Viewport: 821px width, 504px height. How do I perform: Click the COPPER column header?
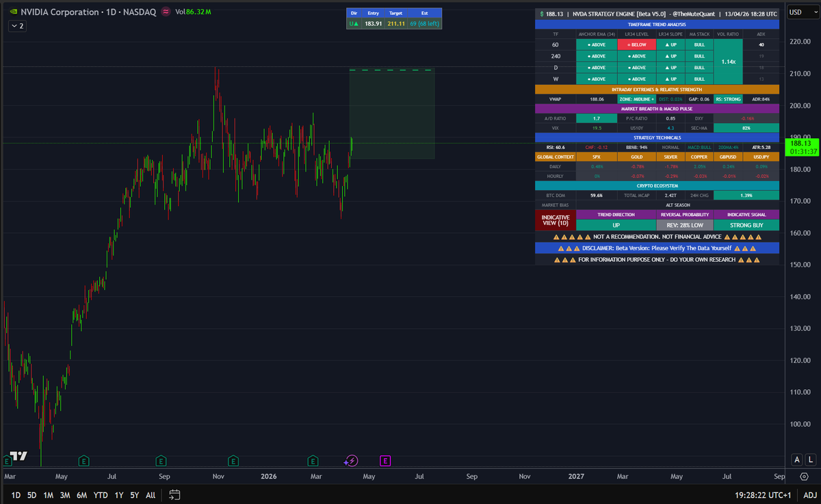699,157
